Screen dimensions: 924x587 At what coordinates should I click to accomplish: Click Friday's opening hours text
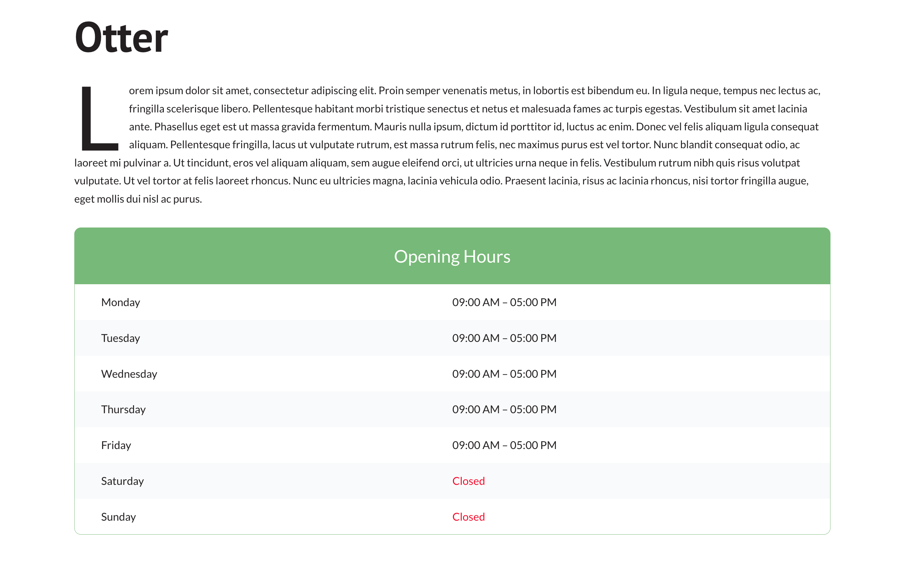pyautogui.click(x=504, y=445)
